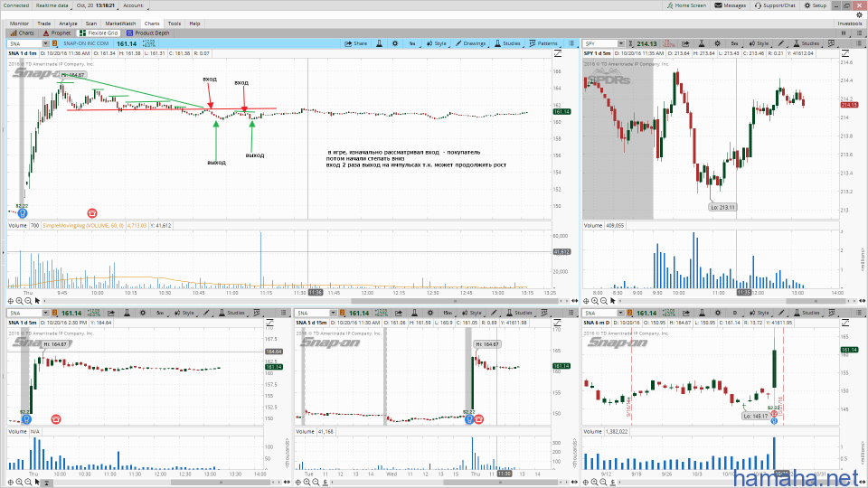Switch to the Scan tab
This screenshot has width=868, height=488.
pyautogui.click(x=90, y=23)
